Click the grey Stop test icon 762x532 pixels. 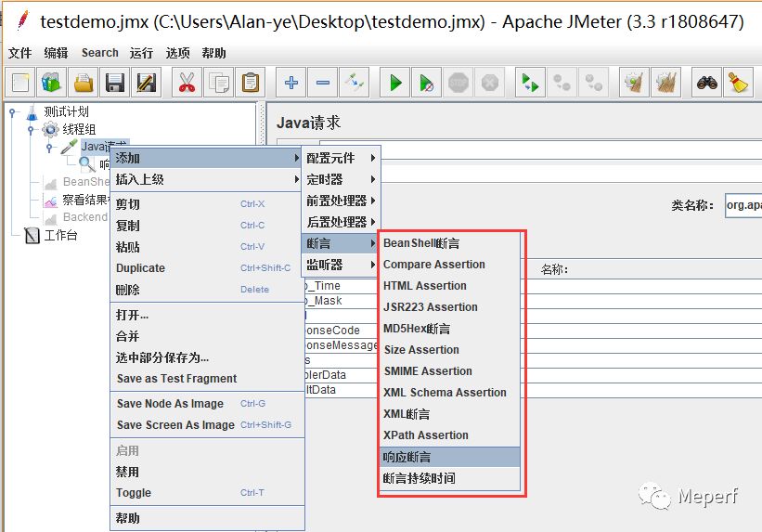pos(458,83)
